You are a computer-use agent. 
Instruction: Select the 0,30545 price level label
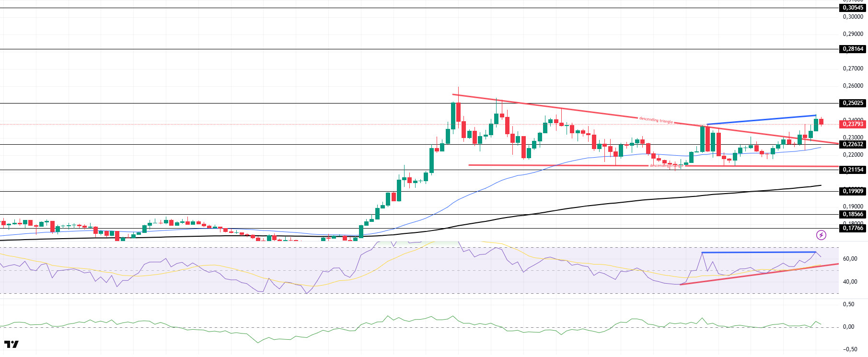coord(853,8)
